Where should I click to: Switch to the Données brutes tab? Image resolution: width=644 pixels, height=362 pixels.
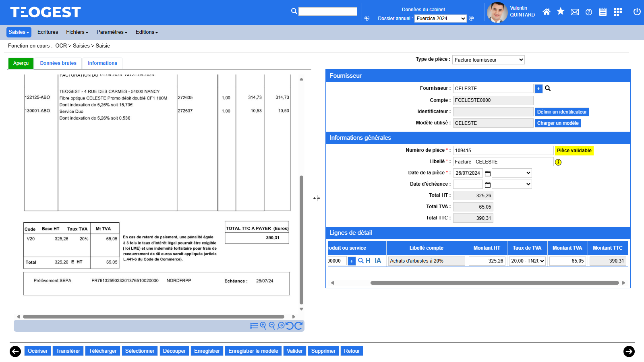[58, 63]
